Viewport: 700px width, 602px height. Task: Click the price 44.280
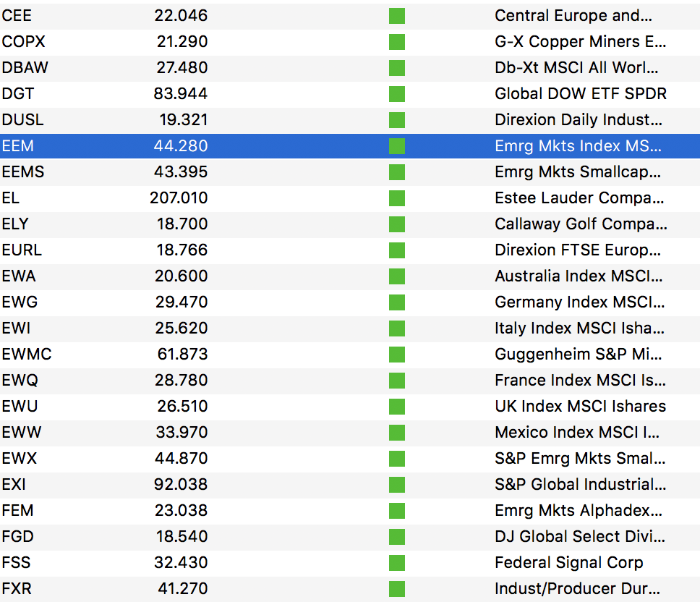[x=180, y=146]
